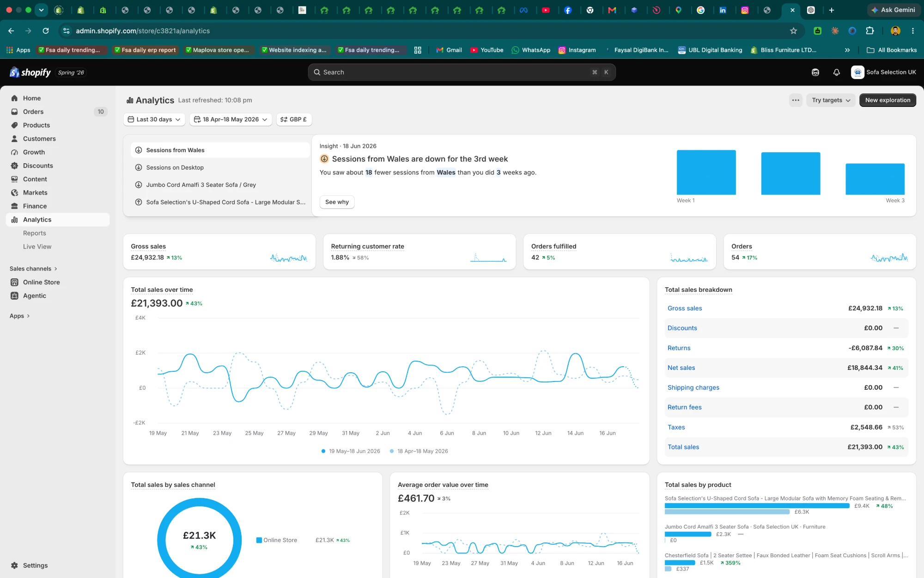Click the Content sidebar icon
924x578 pixels.
(14, 179)
